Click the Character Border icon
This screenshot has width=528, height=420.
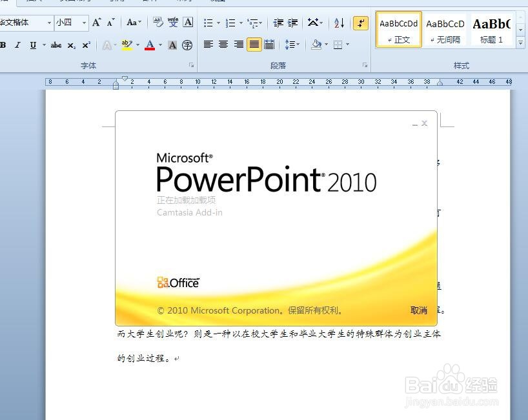click(x=188, y=23)
